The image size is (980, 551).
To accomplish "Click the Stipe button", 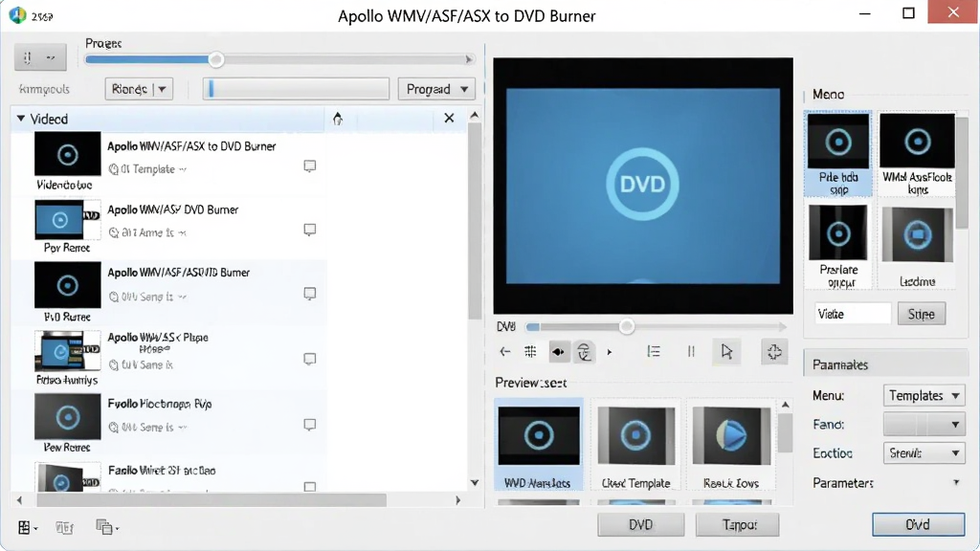I will click(922, 314).
